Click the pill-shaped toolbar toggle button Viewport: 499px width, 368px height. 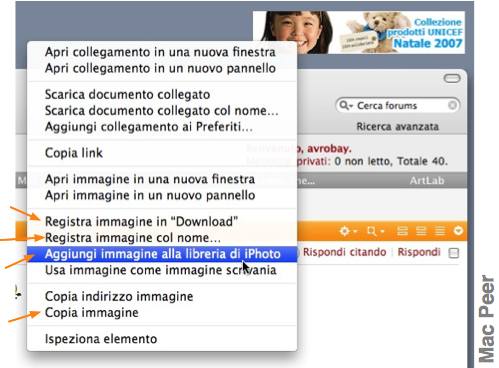tap(452, 78)
